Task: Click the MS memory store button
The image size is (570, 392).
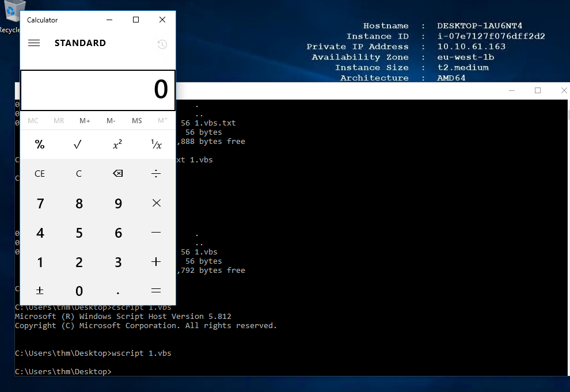Action: pos(136,120)
